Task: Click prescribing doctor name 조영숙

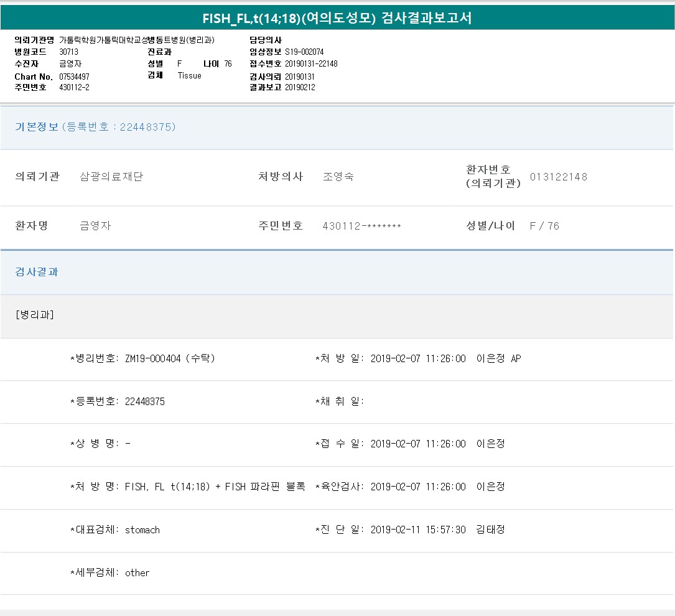Action: pyautogui.click(x=338, y=177)
